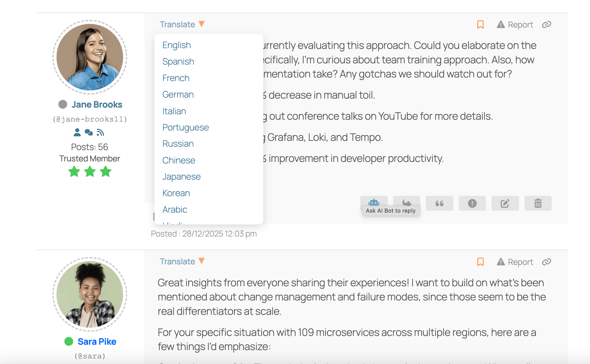590x364 pixels.
Task: Bookmark Jane Brooks' post
Action: pyautogui.click(x=480, y=24)
